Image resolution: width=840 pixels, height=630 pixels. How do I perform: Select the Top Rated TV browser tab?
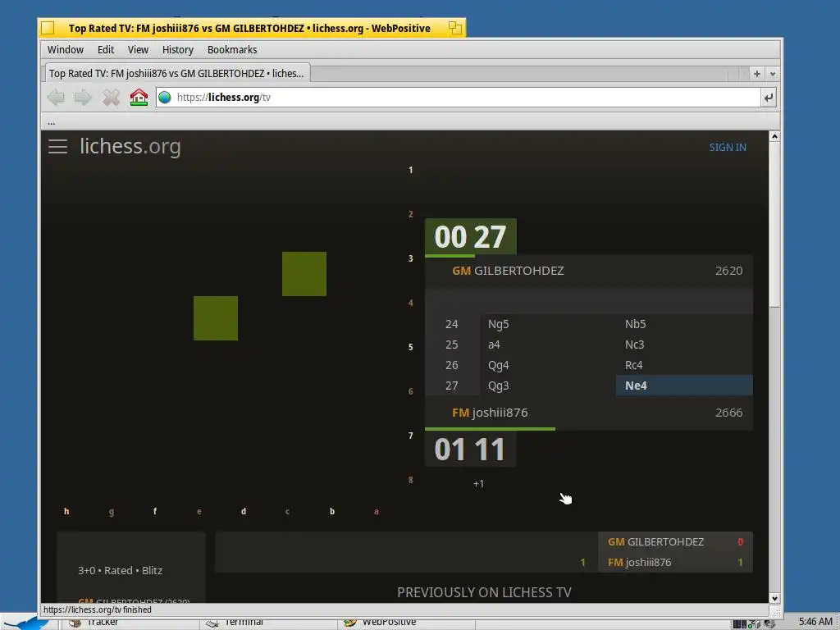click(x=176, y=73)
